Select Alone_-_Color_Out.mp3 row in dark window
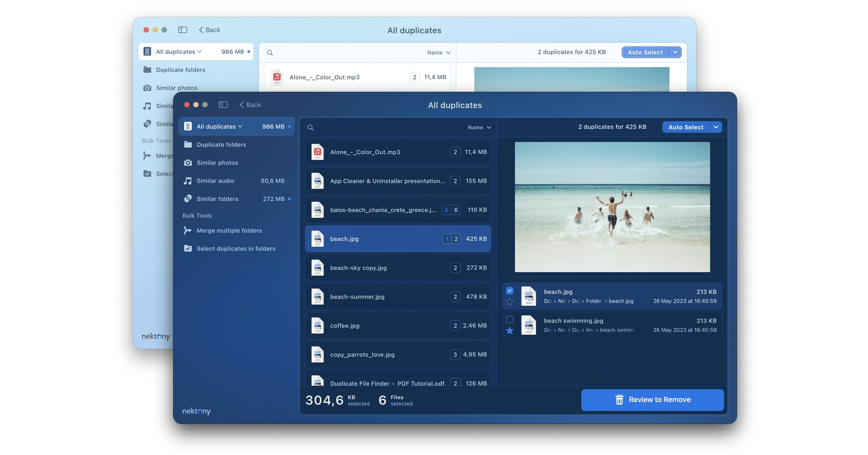Image resolution: width=868 pixels, height=455 pixels. pyautogui.click(x=398, y=152)
